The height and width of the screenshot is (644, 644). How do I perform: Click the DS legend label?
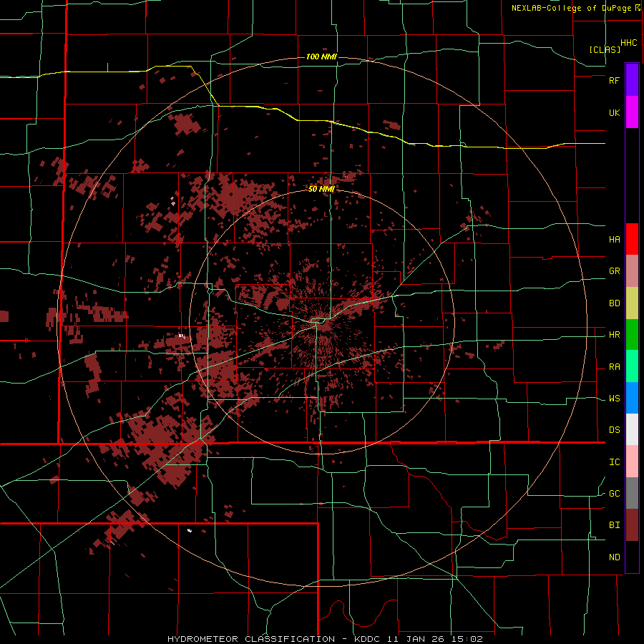(x=614, y=430)
